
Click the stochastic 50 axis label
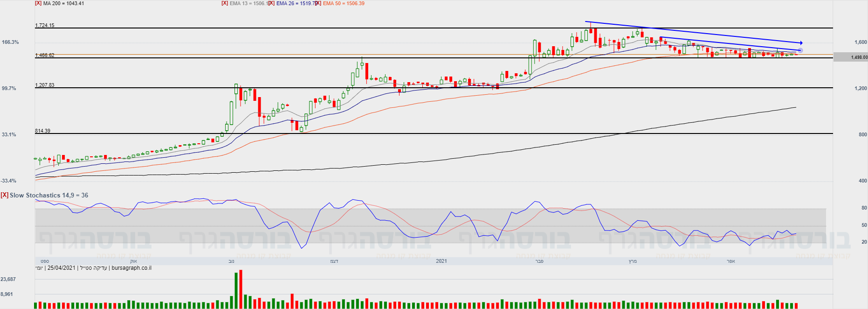pos(864,225)
